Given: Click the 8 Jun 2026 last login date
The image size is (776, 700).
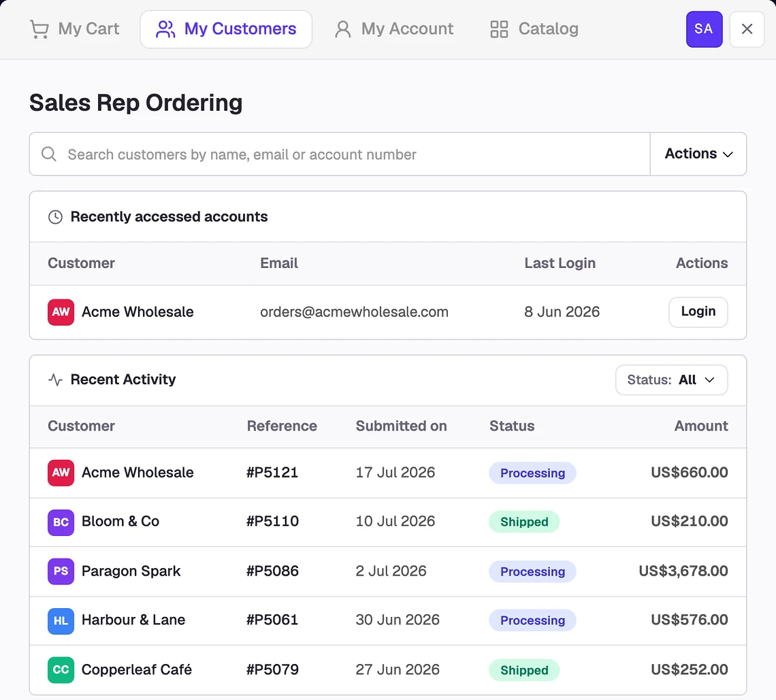Looking at the screenshot, I should click(562, 312).
